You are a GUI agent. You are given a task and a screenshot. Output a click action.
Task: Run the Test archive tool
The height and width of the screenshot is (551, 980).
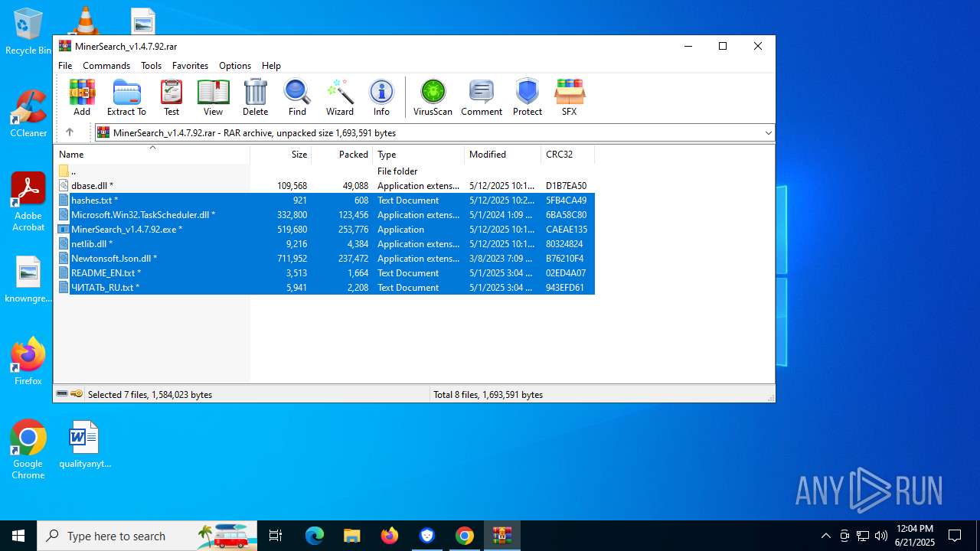(x=171, y=97)
